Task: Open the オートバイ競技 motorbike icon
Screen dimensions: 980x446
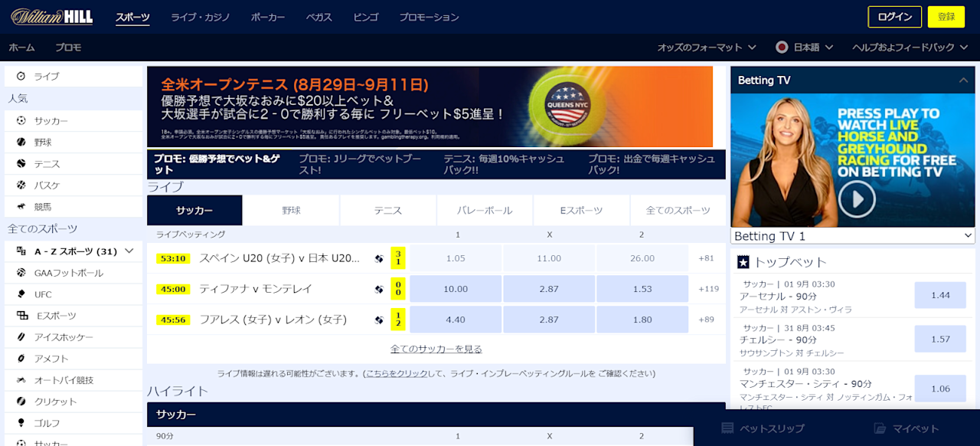Action: (x=21, y=380)
